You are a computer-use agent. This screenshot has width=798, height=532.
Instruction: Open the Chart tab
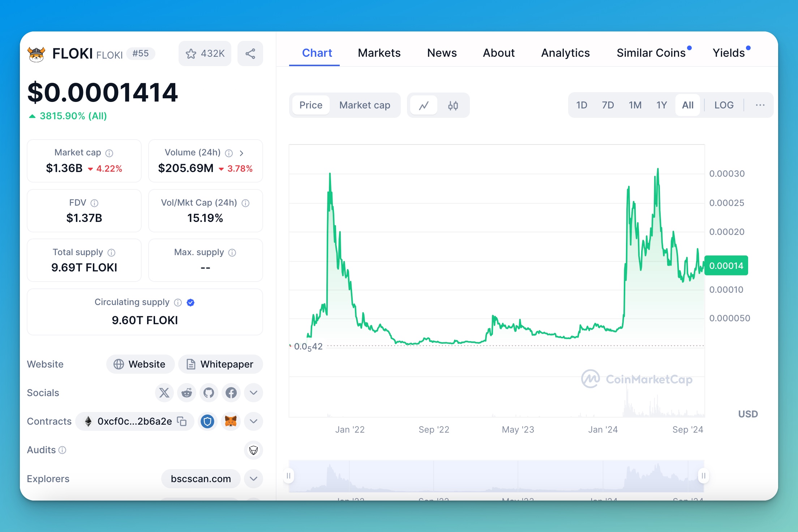tap(317, 53)
